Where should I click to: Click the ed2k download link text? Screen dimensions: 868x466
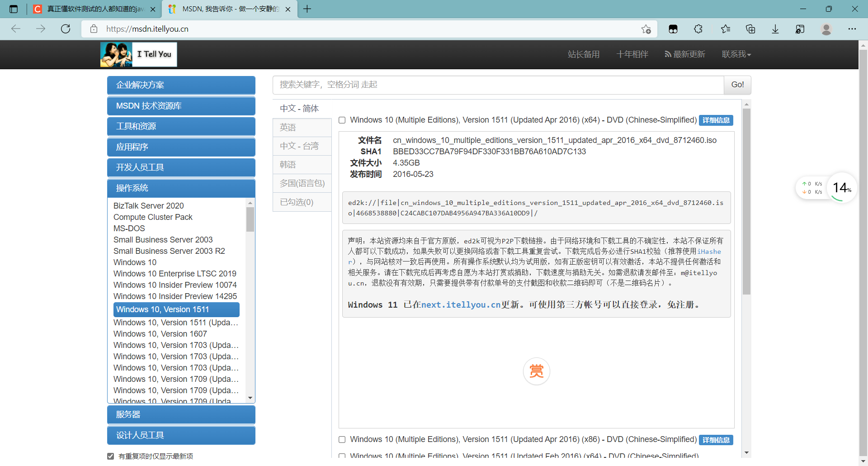(x=536, y=208)
